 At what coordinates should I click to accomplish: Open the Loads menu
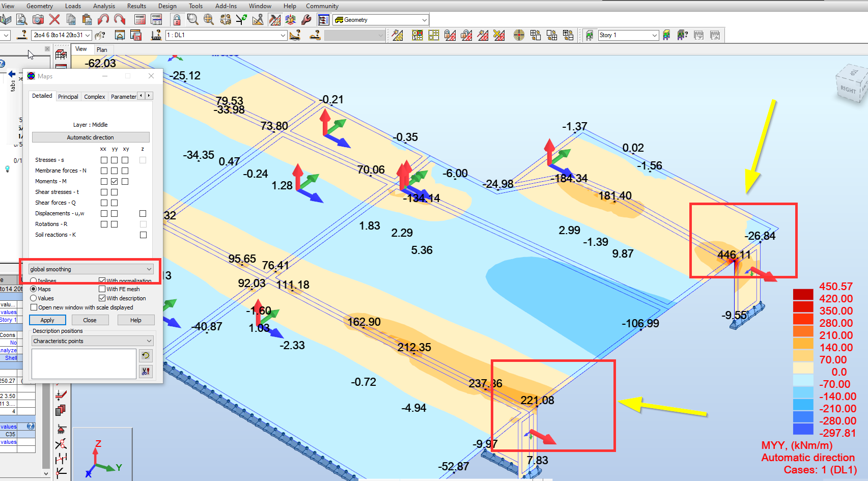[73, 6]
